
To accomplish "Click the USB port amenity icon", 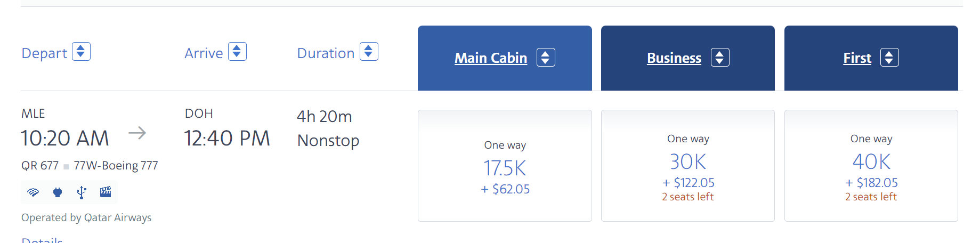I will [82, 192].
